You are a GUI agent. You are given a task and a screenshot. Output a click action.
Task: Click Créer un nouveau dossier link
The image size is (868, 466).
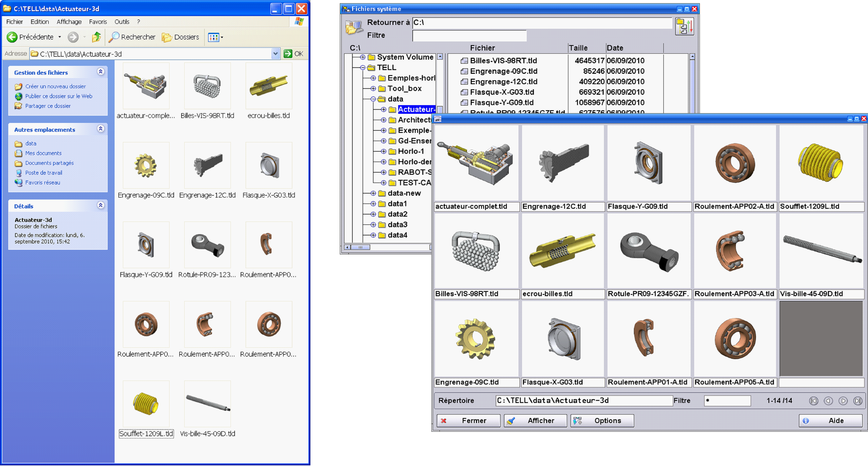(x=55, y=86)
